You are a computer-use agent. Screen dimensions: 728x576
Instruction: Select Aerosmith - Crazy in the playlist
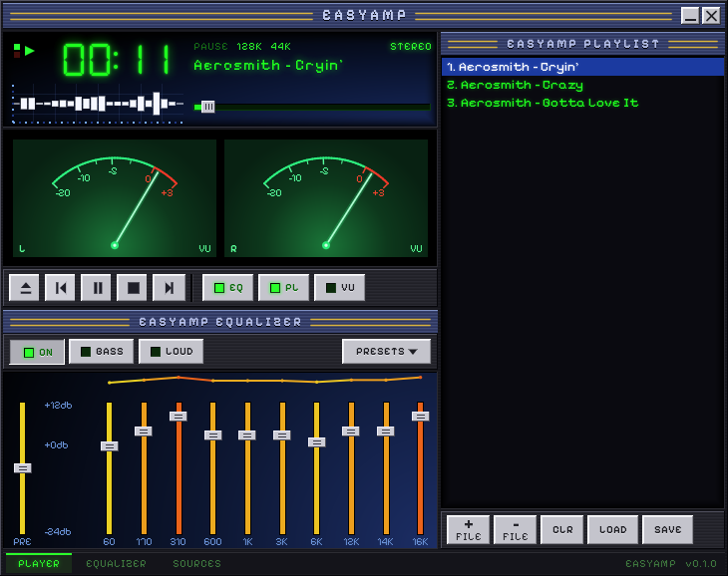tap(582, 85)
